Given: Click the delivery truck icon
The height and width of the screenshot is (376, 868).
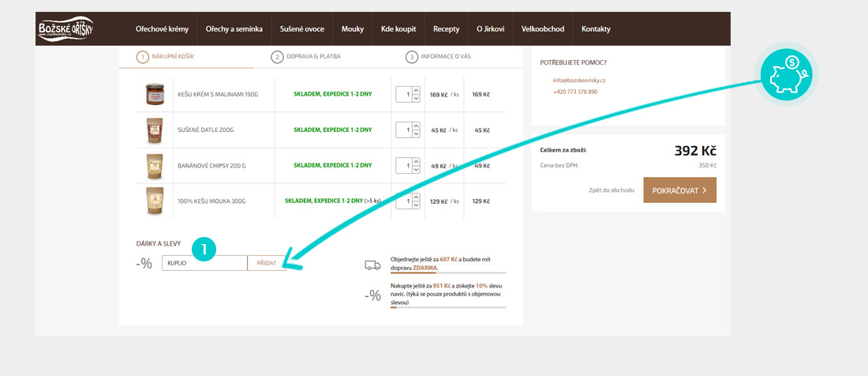Looking at the screenshot, I should 372,265.
